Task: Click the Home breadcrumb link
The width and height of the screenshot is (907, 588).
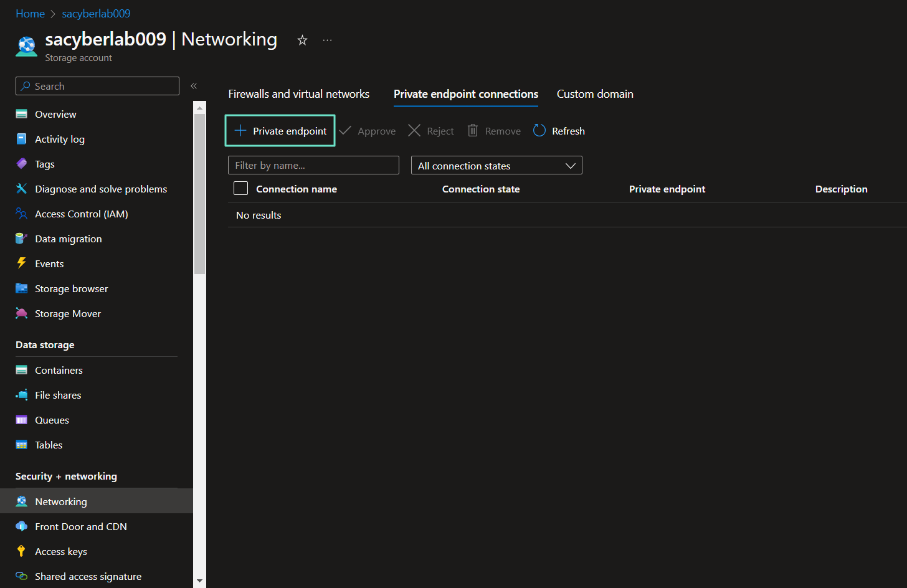Action: click(30, 14)
